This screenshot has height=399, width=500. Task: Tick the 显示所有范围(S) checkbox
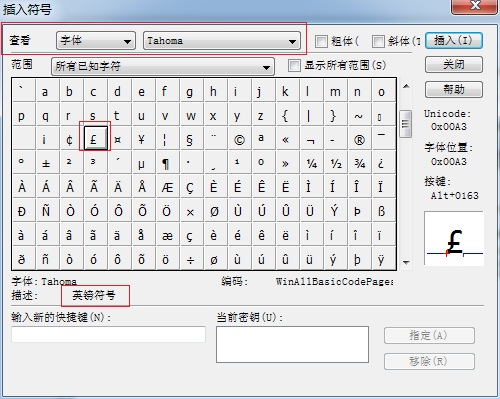294,65
